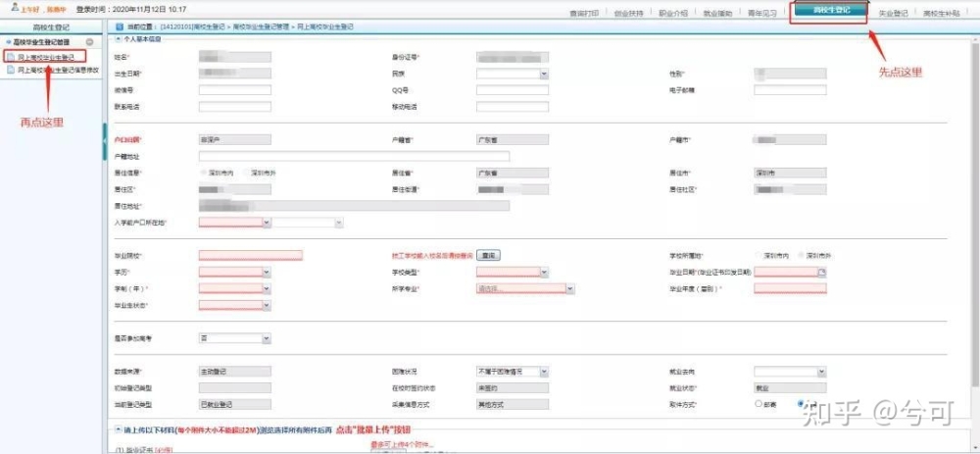980x454 pixels.
Task: Open the 困难状况 dropdown
Action: (544, 372)
